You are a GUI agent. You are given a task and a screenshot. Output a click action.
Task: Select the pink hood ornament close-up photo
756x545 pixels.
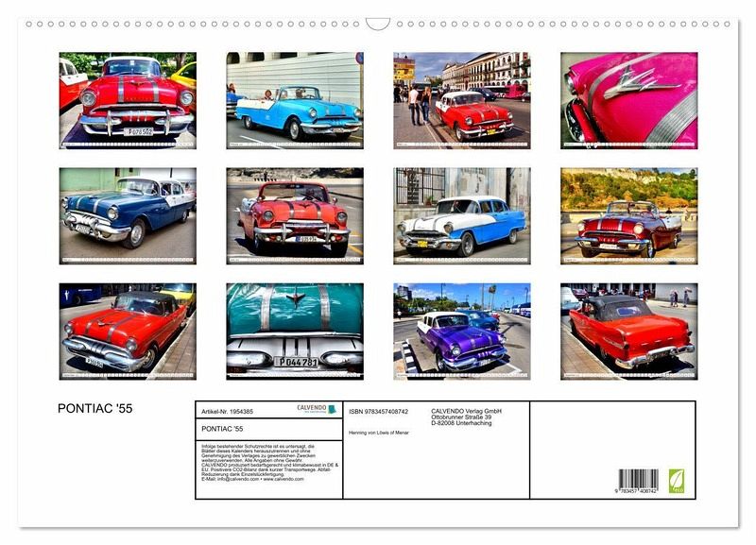pyautogui.click(x=628, y=101)
